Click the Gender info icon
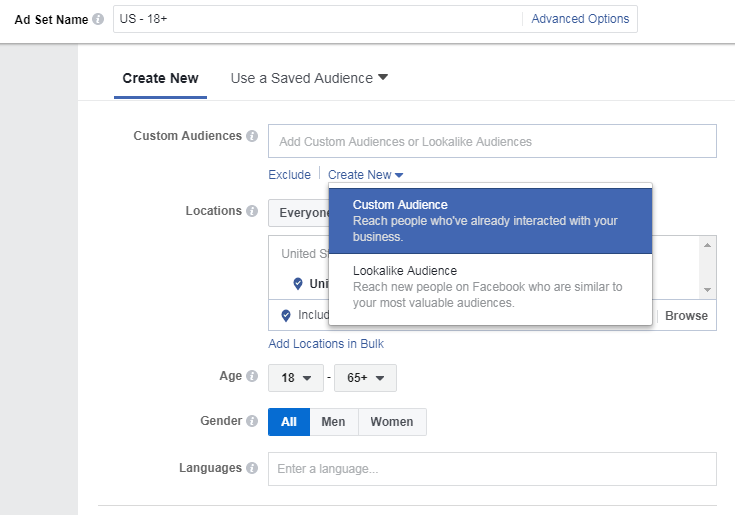This screenshot has height=515, width=735. pyautogui.click(x=252, y=421)
